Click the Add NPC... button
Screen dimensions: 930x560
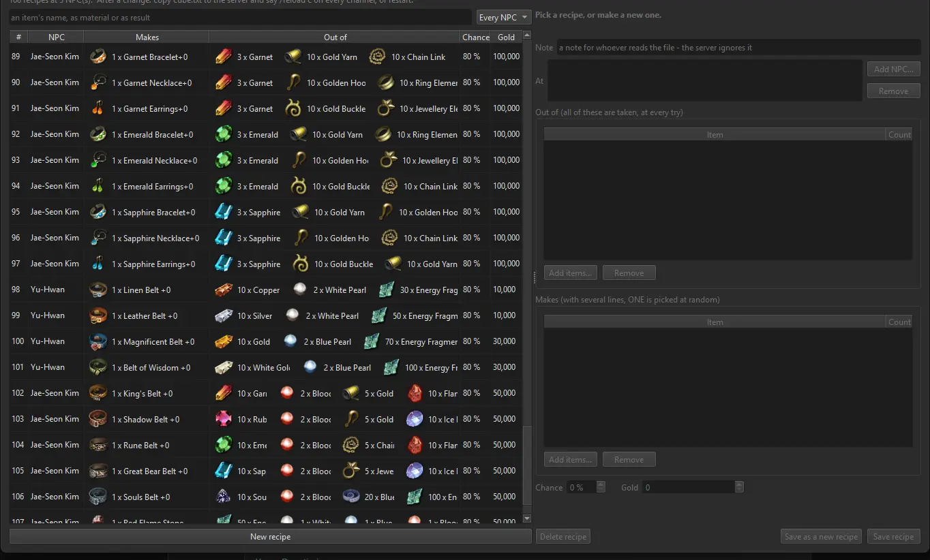894,69
